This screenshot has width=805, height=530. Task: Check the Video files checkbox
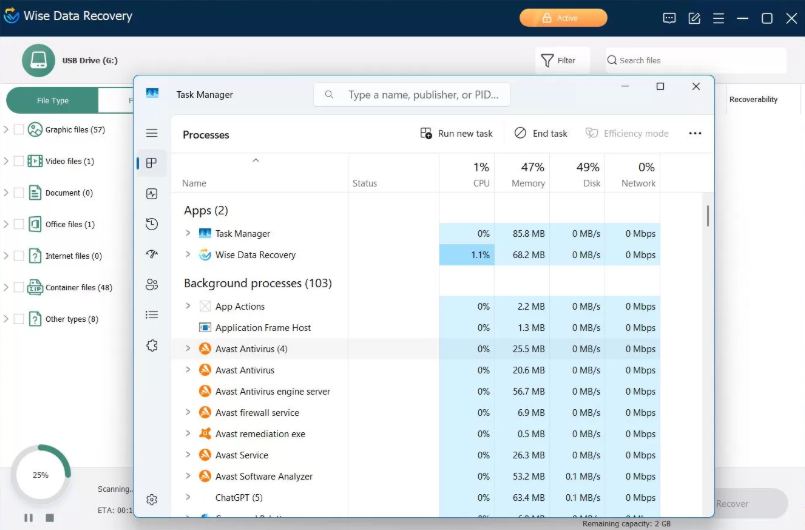tap(19, 161)
